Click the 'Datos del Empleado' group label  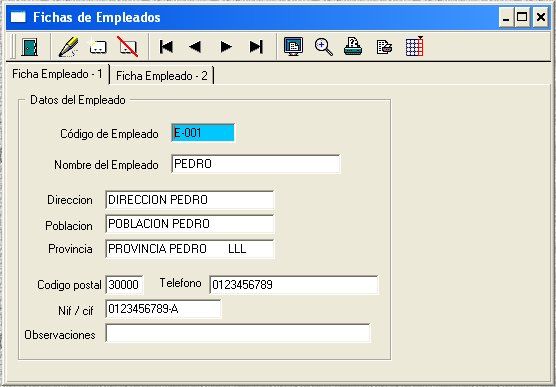(78, 100)
